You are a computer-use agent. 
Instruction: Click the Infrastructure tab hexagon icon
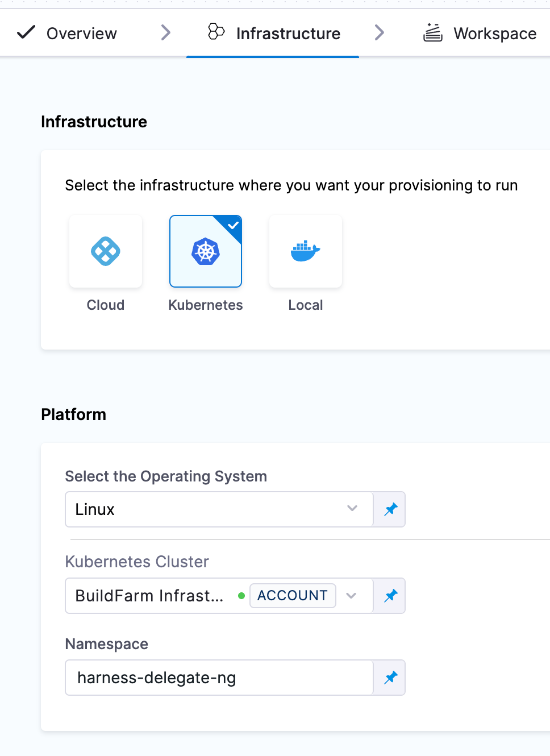point(216,32)
